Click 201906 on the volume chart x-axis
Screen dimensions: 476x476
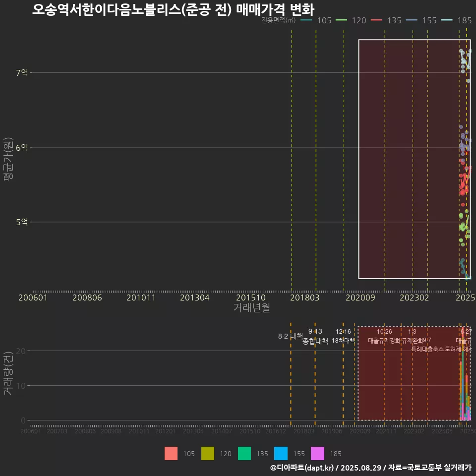332,431
